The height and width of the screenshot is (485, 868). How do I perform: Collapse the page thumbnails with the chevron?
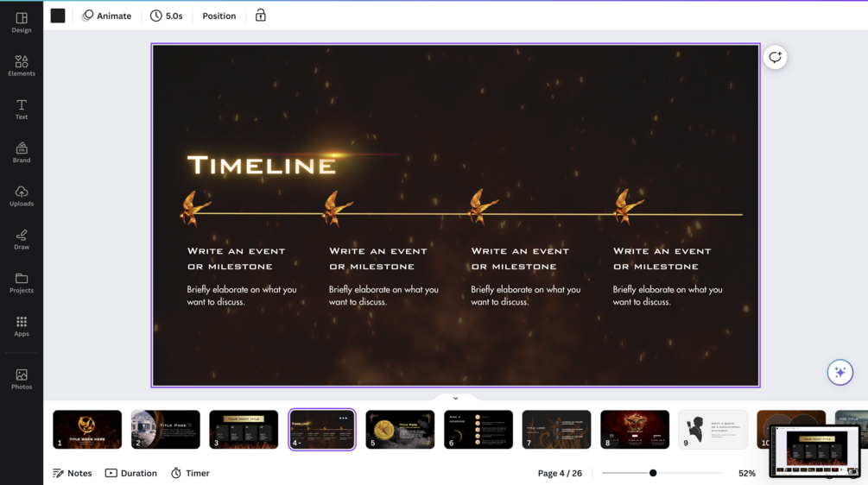[455, 398]
